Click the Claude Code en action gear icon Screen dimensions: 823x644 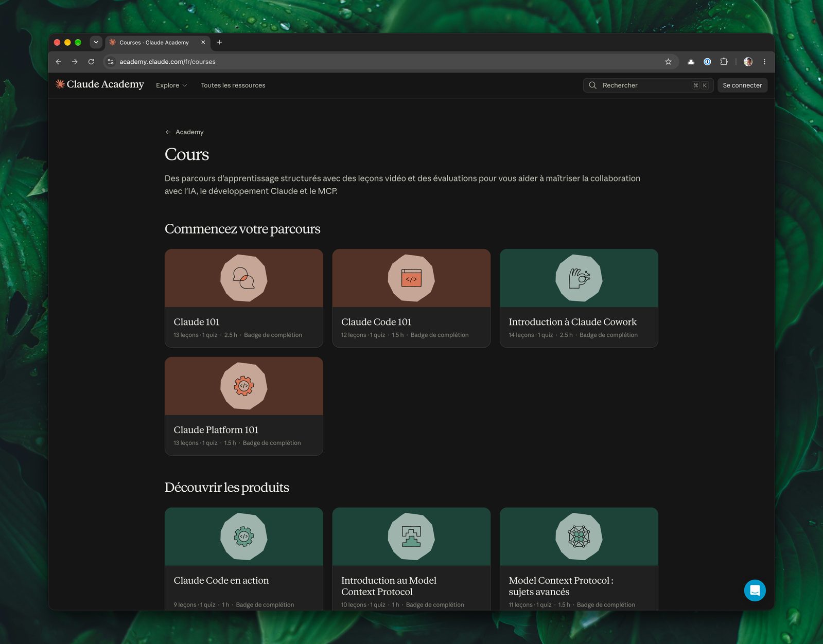(243, 536)
